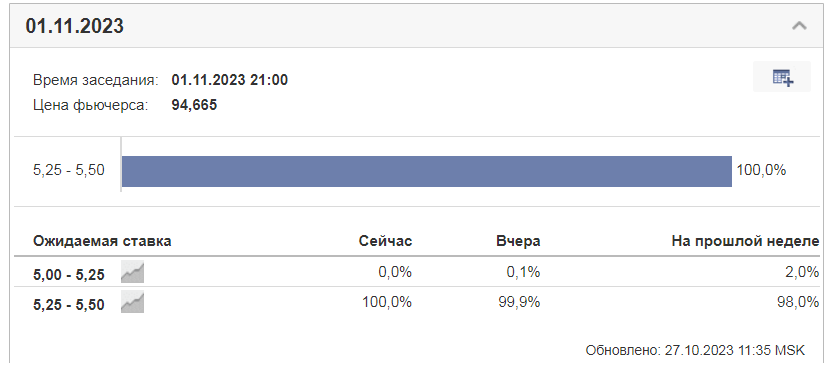Click the 5,25 - 5,50 bar chart label
This screenshot has width=824, height=365.
(69, 171)
